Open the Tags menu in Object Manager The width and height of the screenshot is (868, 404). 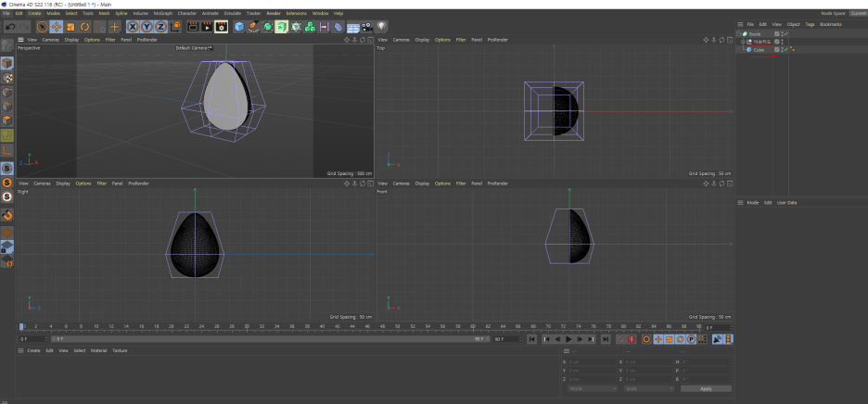pyautogui.click(x=810, y=24)
